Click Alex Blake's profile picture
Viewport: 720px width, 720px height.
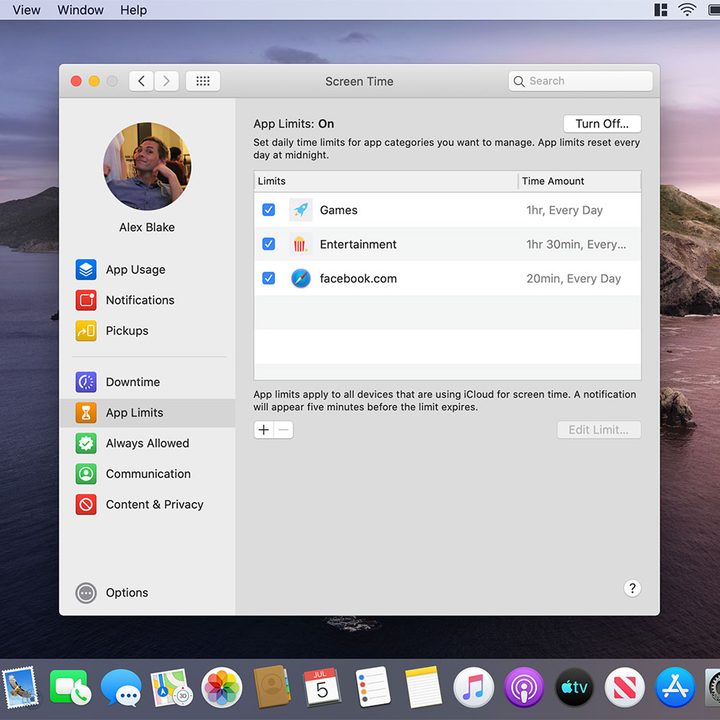click(x=147, y=166)
